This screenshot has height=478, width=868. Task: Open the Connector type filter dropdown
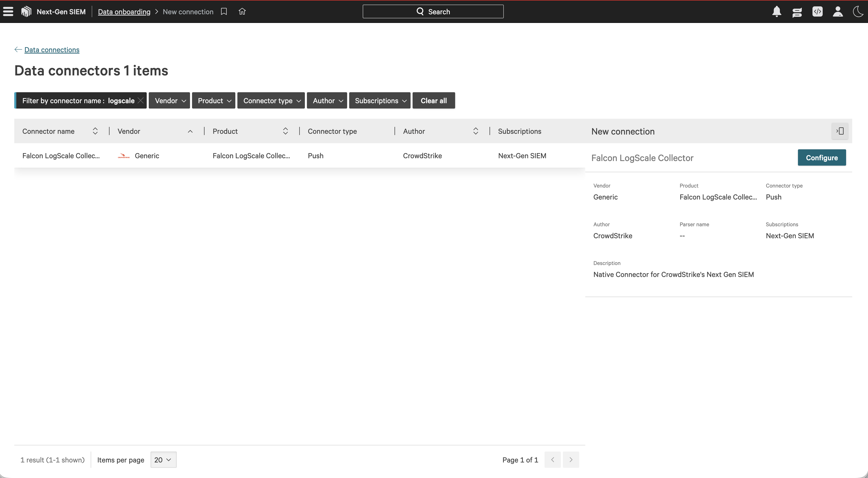pyautogui.click(x=271, y=100)
